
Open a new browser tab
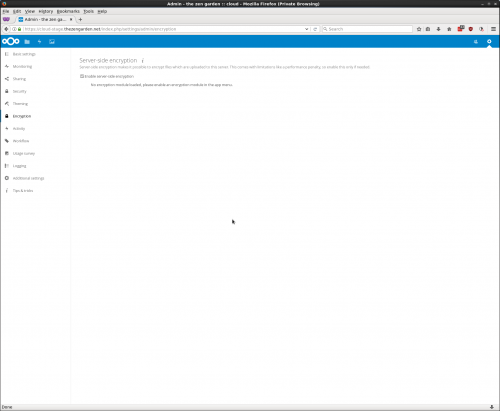pos(80,19)
